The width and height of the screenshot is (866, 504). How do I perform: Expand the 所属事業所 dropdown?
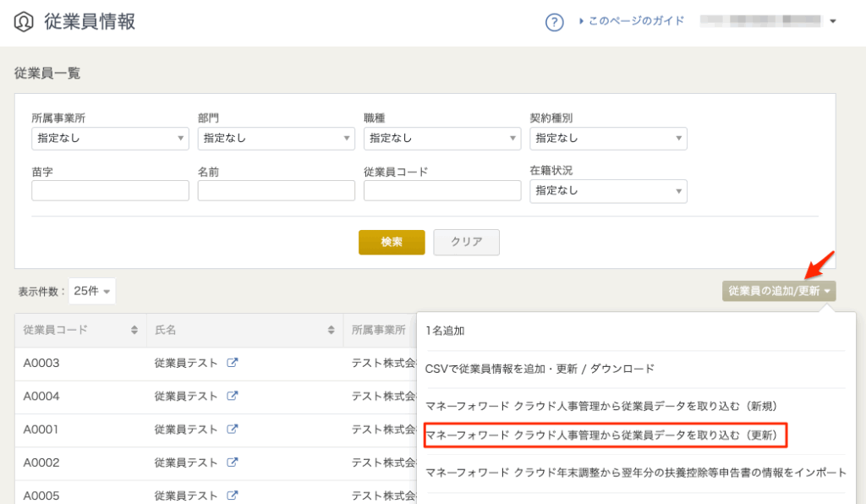coord(110,138)
